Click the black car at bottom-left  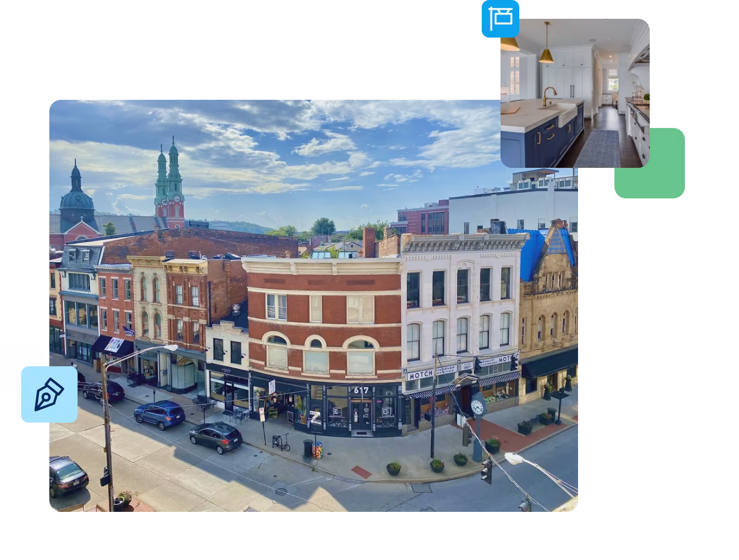[x=67, y=475]
